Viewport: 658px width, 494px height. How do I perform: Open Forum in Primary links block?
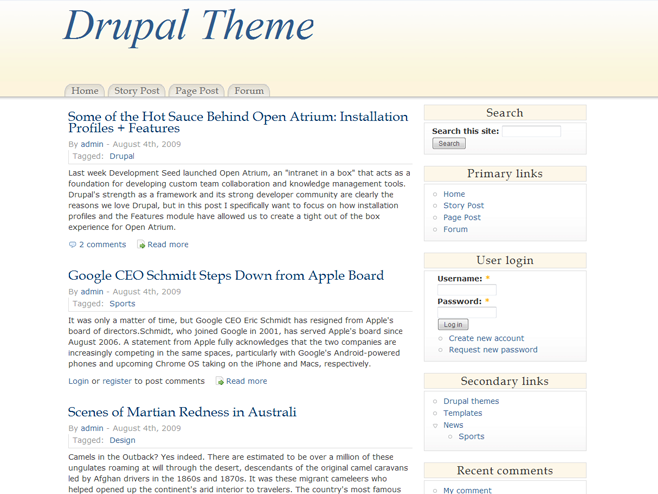pyautogui.click(x=455, y=230)
